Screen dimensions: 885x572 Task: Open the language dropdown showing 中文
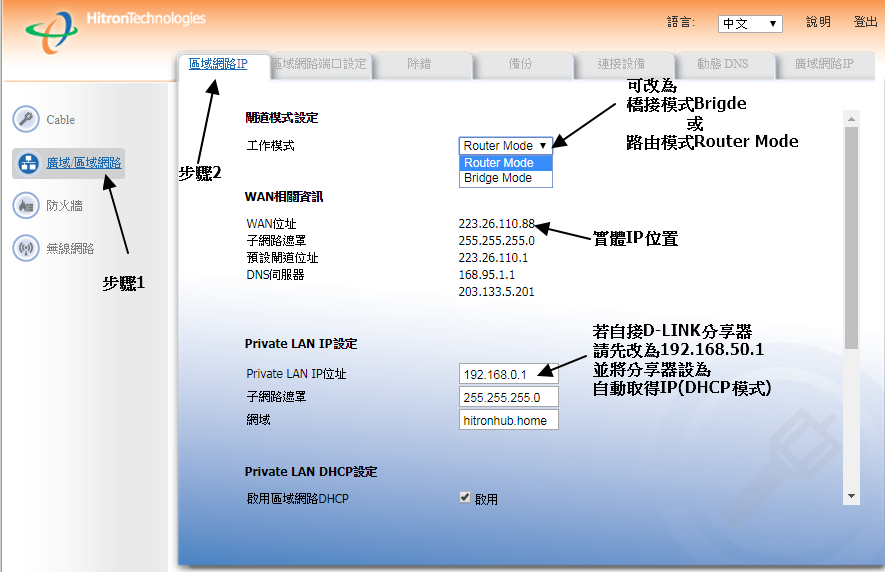point(750,24)
